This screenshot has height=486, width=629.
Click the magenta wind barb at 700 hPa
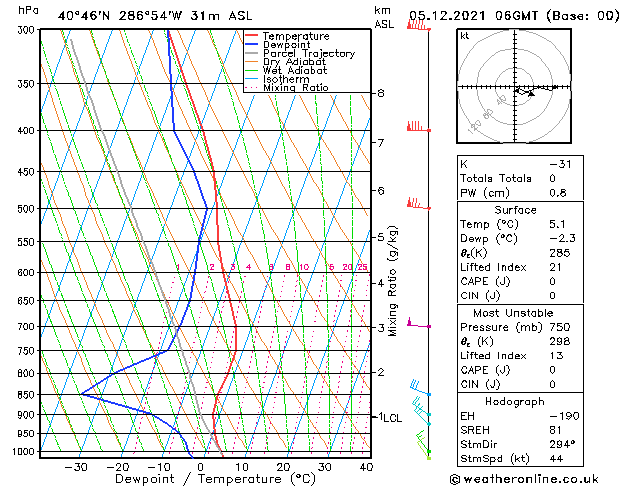pyautogui.click(x=418, y=323)
